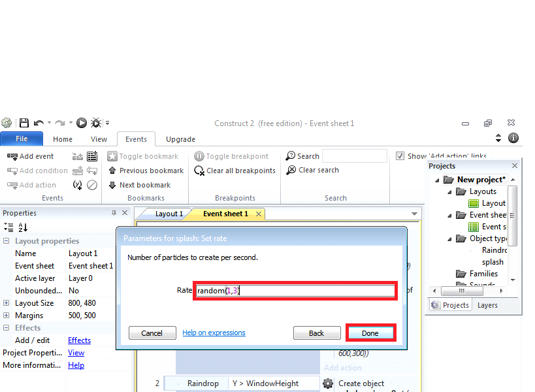Viewport: 535px width, 392px height.
Task: Click the add variable (y) icon
Action: tap(78, 185)
